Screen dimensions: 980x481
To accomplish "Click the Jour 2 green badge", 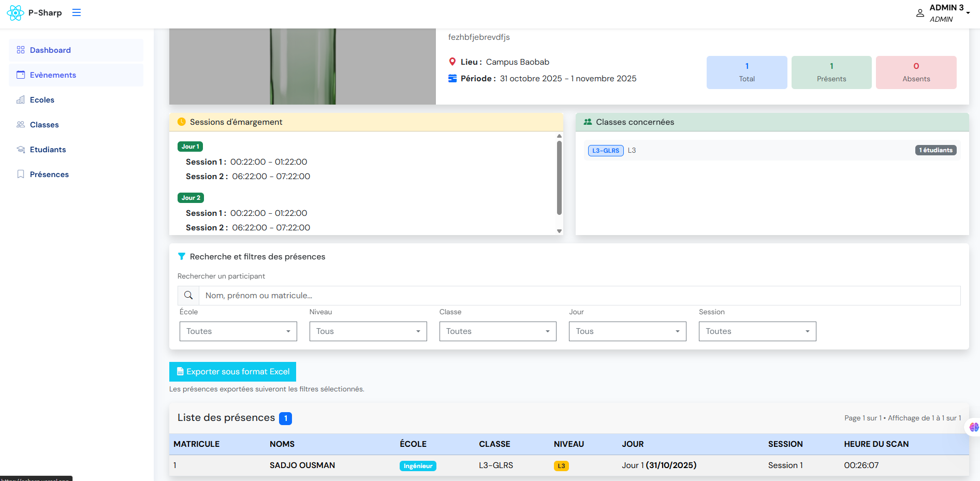I will pos(191,198).
